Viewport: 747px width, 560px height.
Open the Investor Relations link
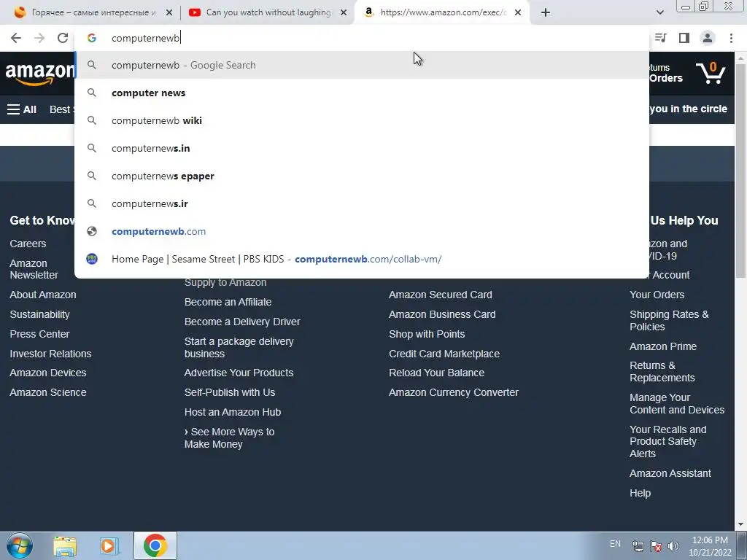click(x=50, y=354)
